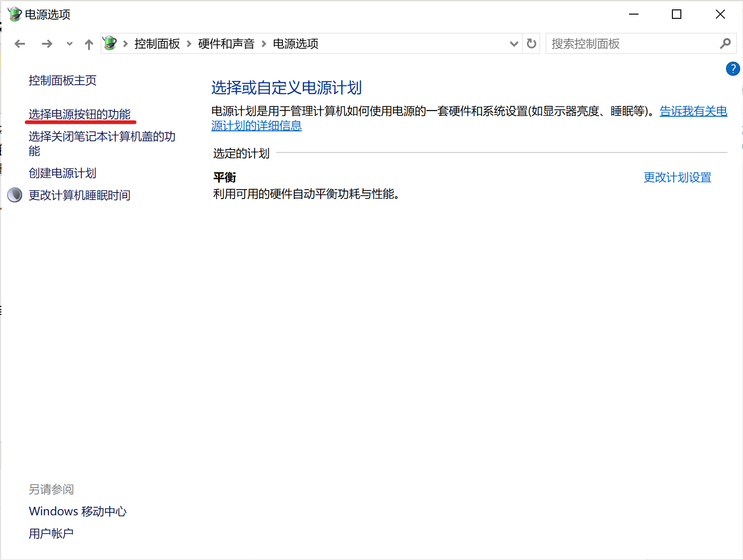Open 创建电源计划 link
This screenshot has width=743, height=560.
pos(63,173)
